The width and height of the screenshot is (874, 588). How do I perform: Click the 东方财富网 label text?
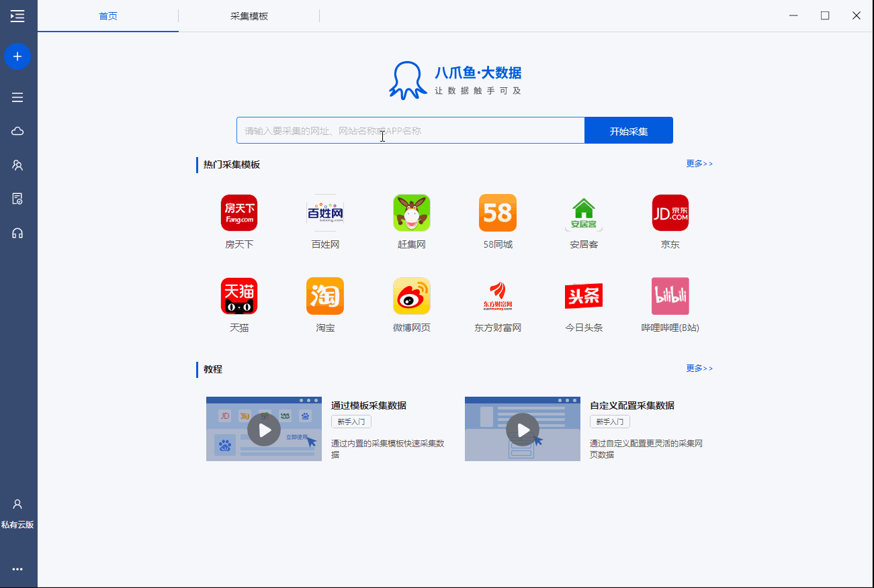[498, 328]
